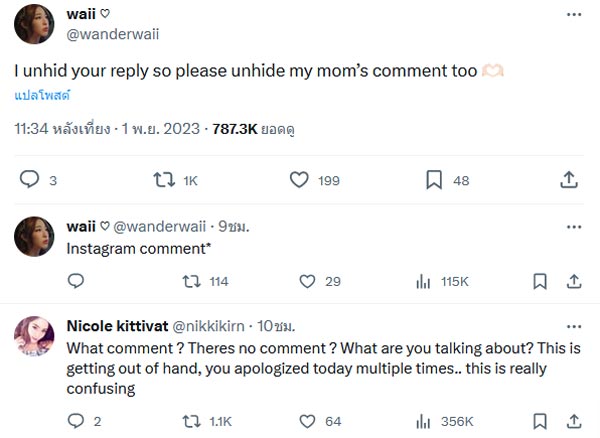Open more options on Instagram comment reply
This screenshot has width=600, height=438.
(573, 226)
